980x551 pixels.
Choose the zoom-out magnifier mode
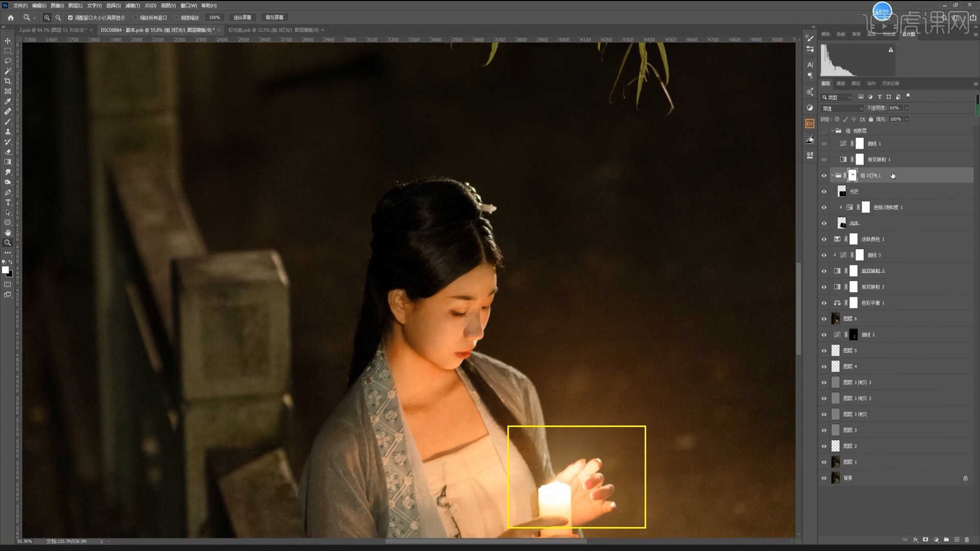[x=58, y=17]
